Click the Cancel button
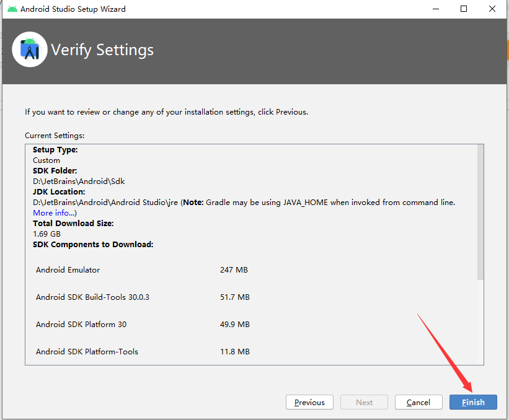The image size is (509, 420). [x=418, y=402]
